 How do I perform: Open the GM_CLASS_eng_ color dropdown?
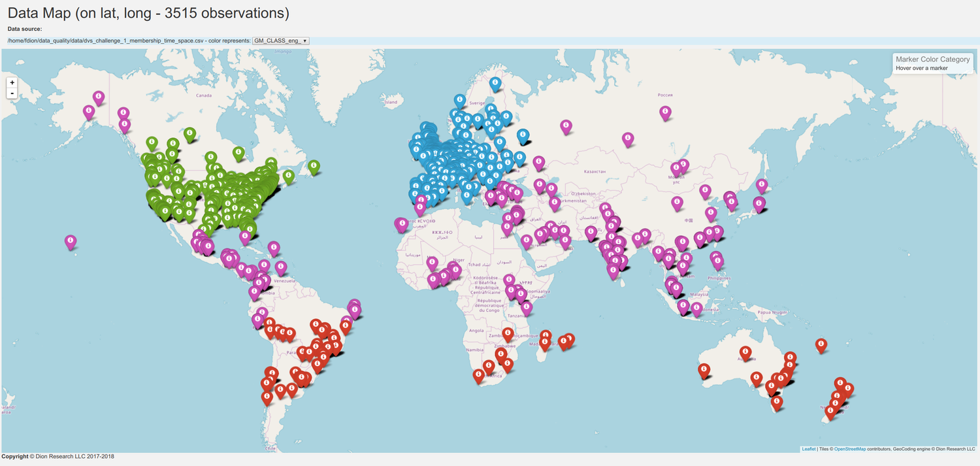click(280, 41)
